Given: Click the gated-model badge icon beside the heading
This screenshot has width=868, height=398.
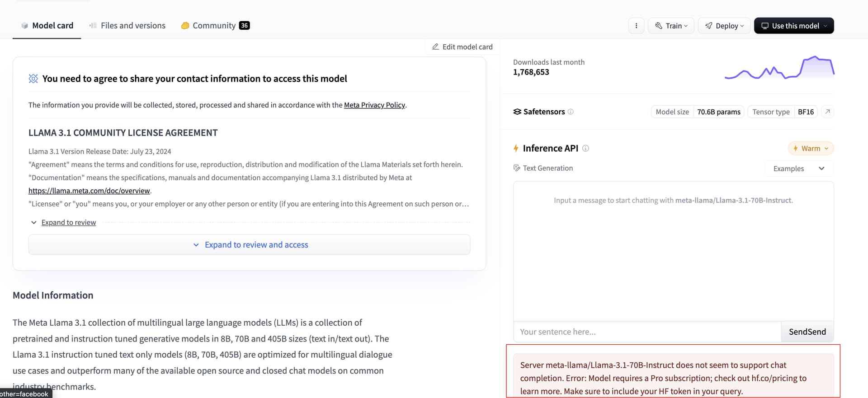Looking at the screenshot, I should point(33,79).
